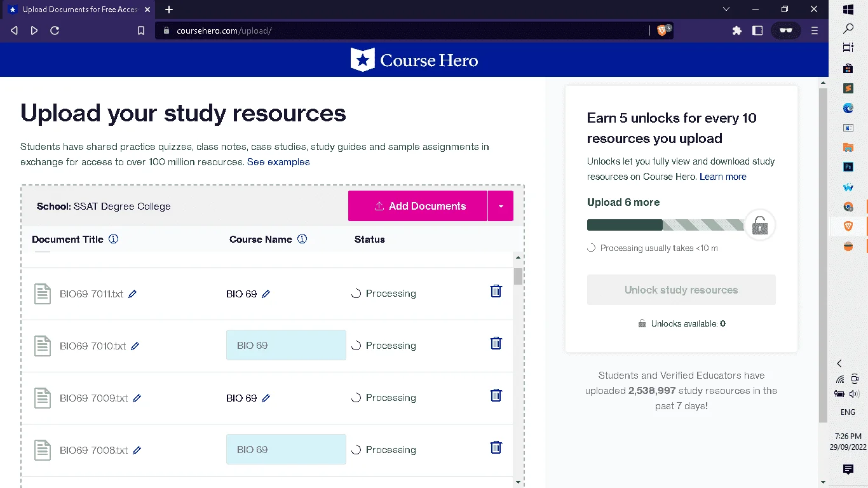Edit the title of BIO69 7010.txt

coord(135,346)
